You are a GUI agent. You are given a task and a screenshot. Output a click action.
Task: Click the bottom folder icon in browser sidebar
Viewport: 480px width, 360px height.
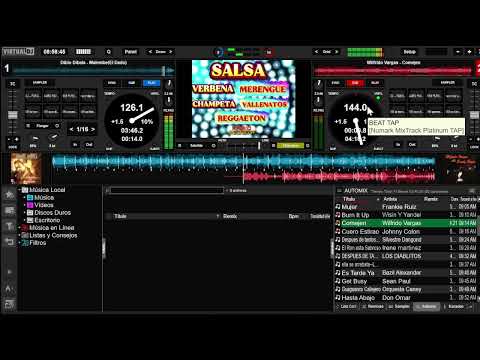click(9, 304)
